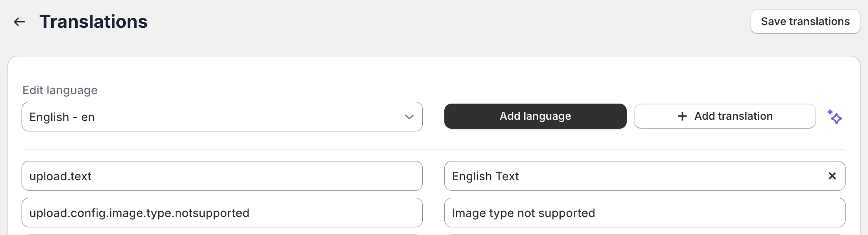The image size is (868, 235).
Task: Click the back arrow beside Translations
Action: click(19, 22)
